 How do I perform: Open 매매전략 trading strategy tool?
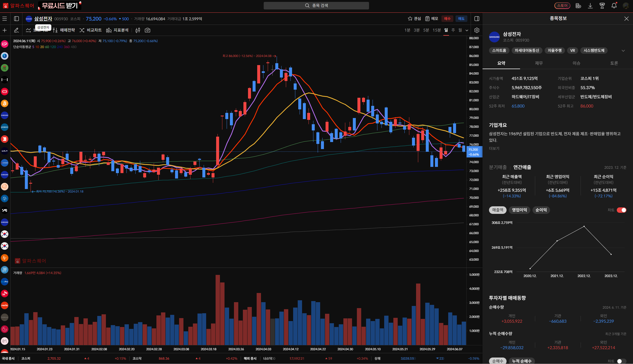tap(64, 30)
